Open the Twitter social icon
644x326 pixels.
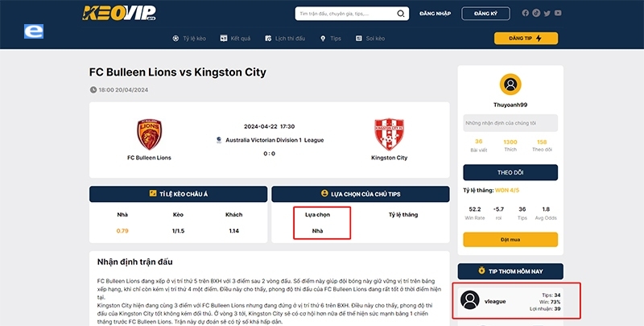pos(547,14)
